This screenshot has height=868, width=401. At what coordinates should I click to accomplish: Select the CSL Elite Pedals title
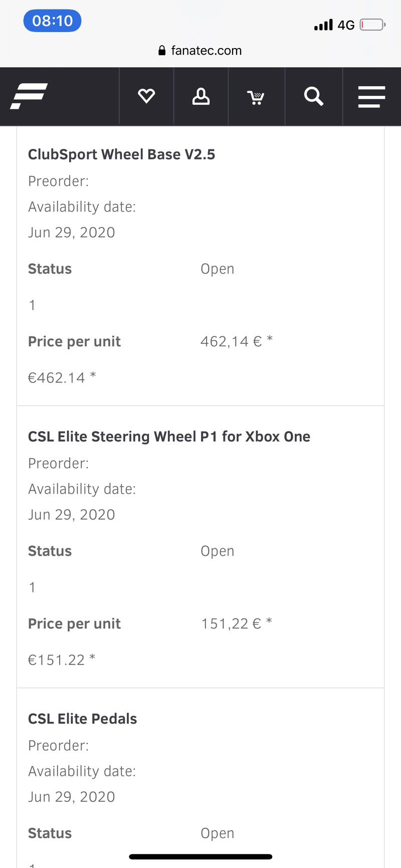pos(82,719)
